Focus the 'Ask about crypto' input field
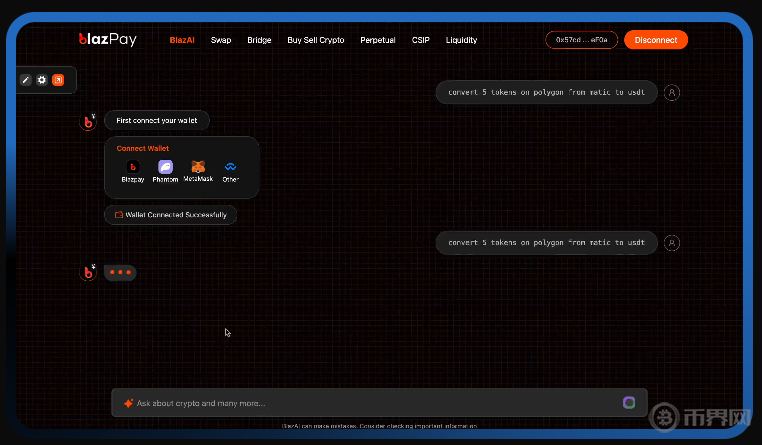The image size is (762, 445). [370, 403]
